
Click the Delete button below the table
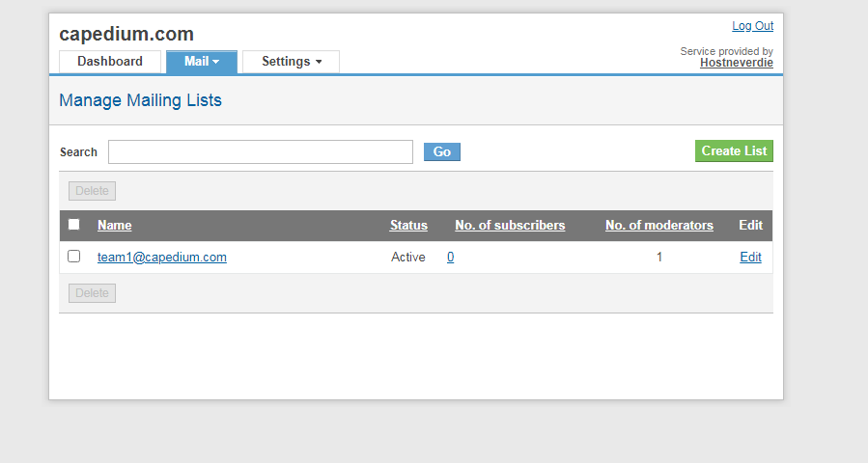pyautogui.click(x=93, y=293)
